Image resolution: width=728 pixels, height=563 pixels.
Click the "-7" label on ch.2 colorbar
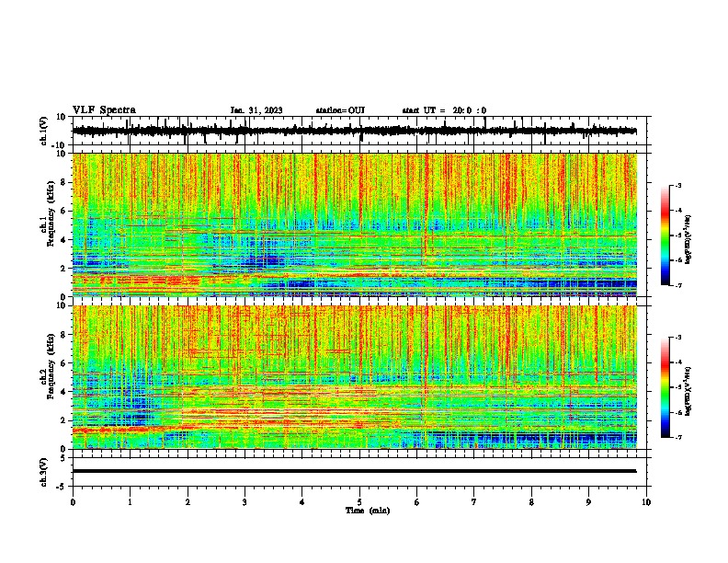(x=677, y=437)
